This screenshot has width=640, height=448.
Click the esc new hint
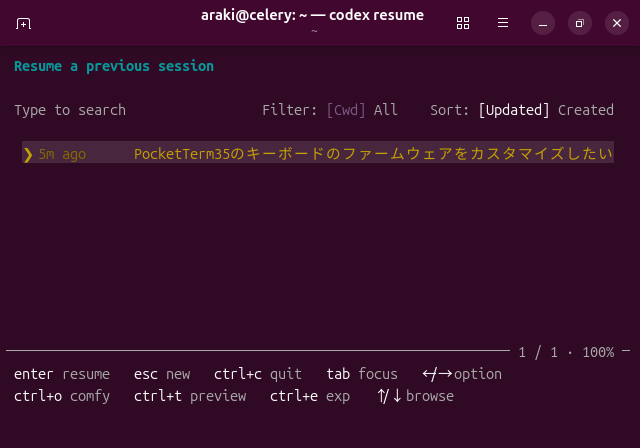tap(162, 374)
